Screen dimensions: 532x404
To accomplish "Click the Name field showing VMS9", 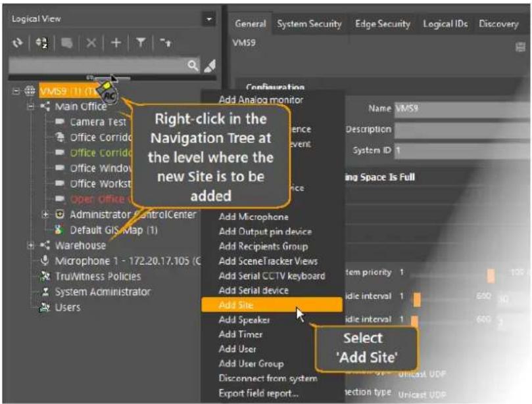I will (462, 109).
